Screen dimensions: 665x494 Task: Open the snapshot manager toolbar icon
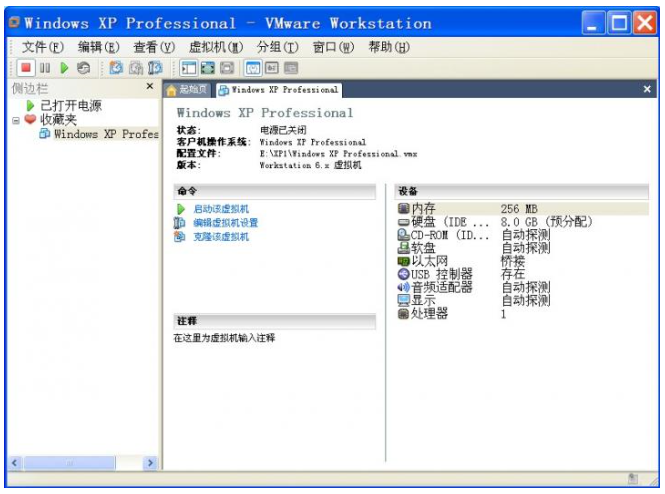click(153, 69)
